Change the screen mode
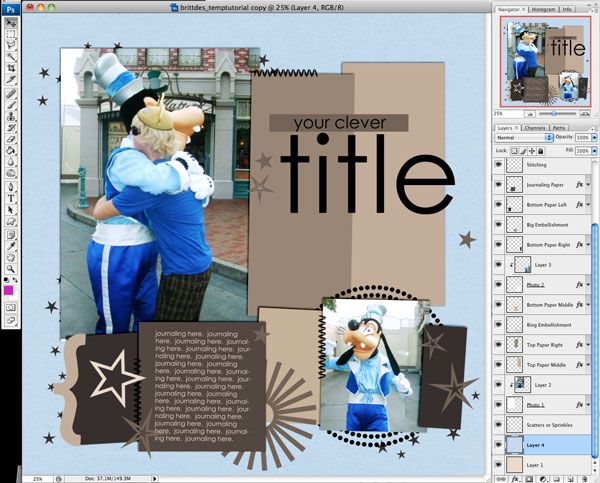This screenshot has width=600, height=483. (11, 320)
